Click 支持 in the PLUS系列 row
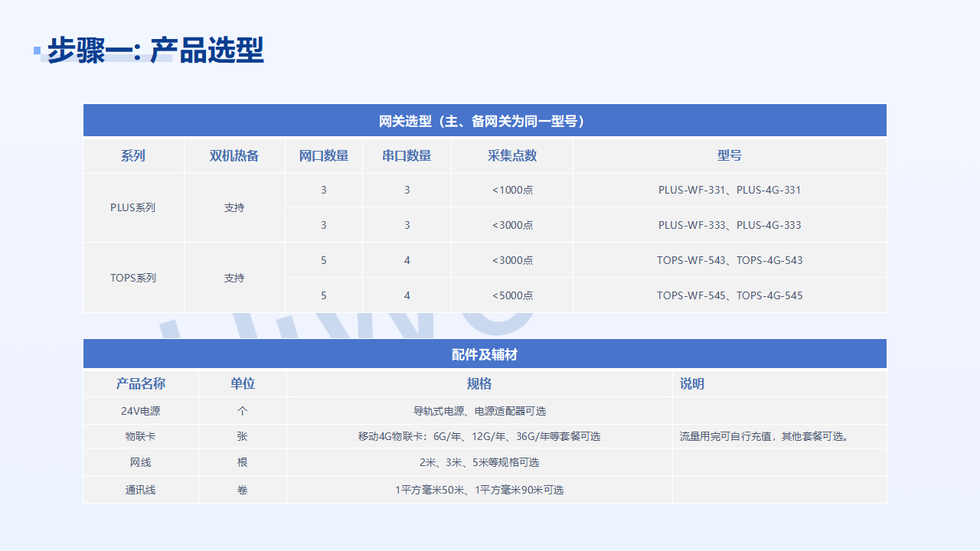The width and height of the screenshot is (980, 551). [x=234, y=207]
